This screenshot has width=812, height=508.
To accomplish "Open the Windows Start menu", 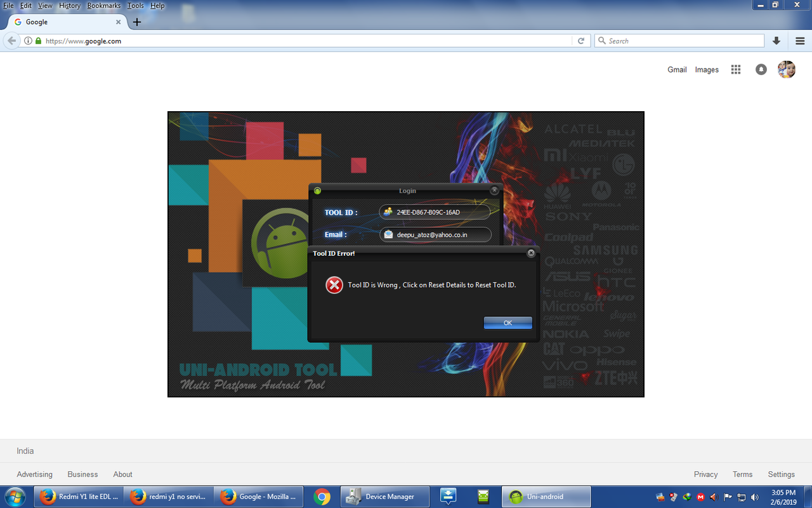I will [15, 497].
